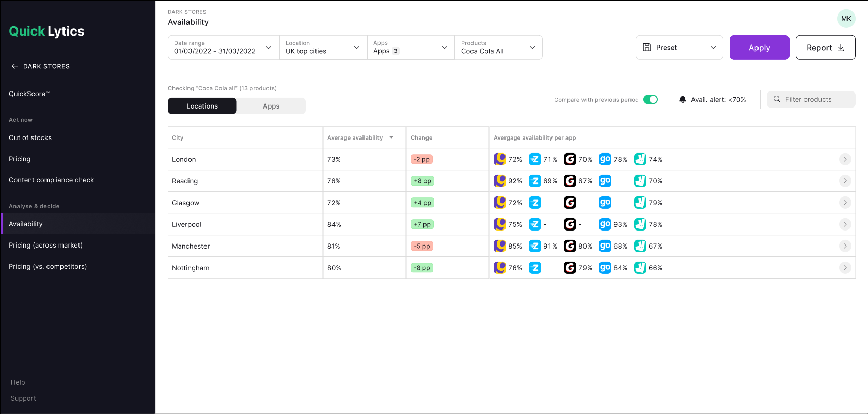Click the blue Z app icon in Reading row
Image resolution: width=868 pixels, height=414 pixels.
point(535,181)
